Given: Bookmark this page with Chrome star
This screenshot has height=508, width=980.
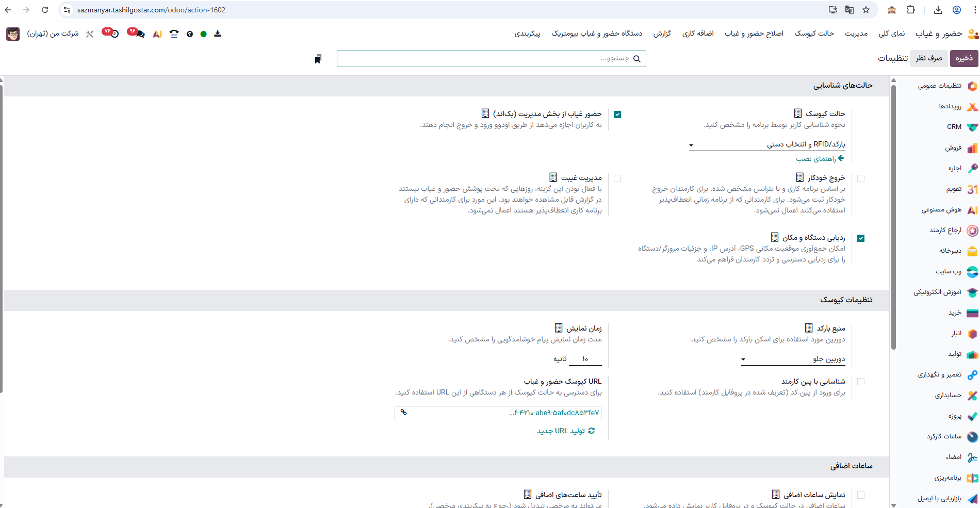Looking at the screenshot, I should pos(866,10).
